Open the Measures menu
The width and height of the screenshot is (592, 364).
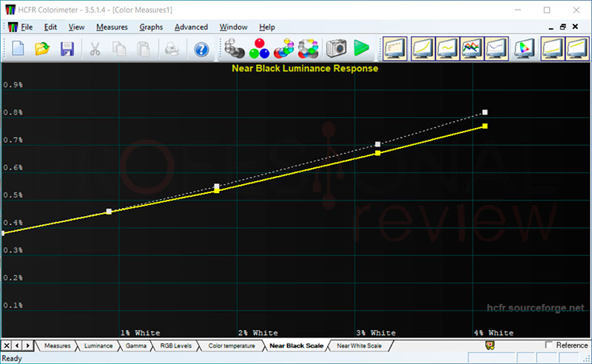coord(112,27)
